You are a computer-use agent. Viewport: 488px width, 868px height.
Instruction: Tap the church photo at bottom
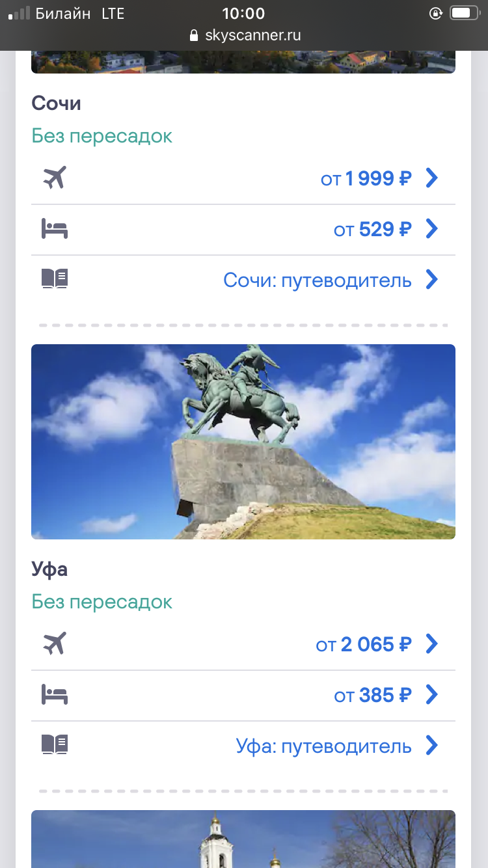pyautogui.click(x=243, y=839)
